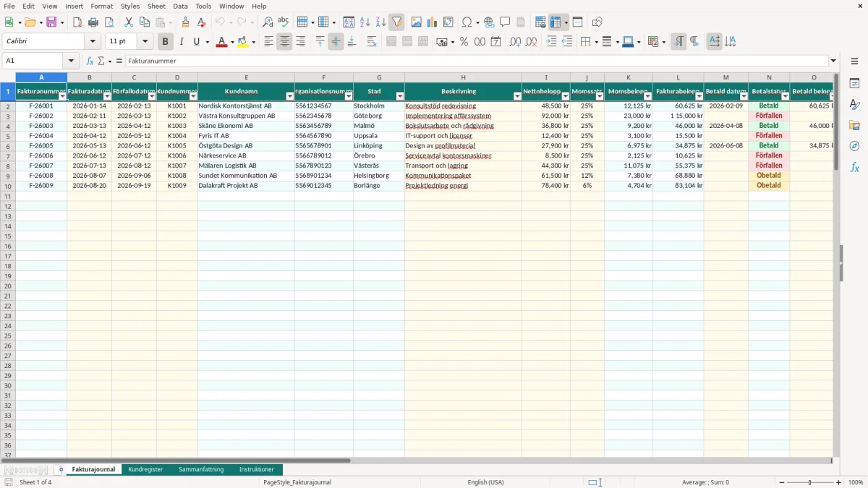Image resolution: width=868 pixels, height=488 pixels.
Task: Click the Save document icon
Action: point(51,22)
